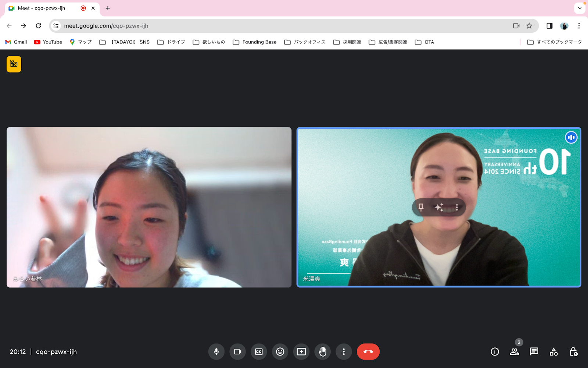Open ドライブ bookmark folder

click(171, 42)
